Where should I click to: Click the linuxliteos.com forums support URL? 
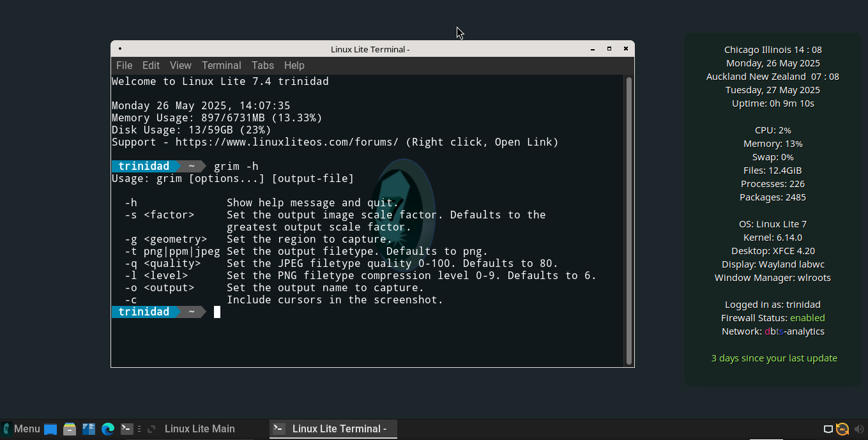(x=287, y=142)
